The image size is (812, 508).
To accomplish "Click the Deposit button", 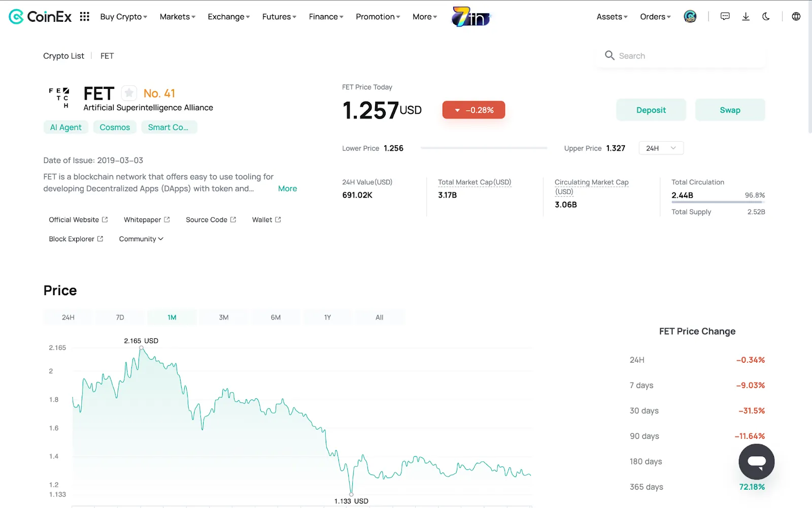I will pyautogui.click(x=651, y=110).
